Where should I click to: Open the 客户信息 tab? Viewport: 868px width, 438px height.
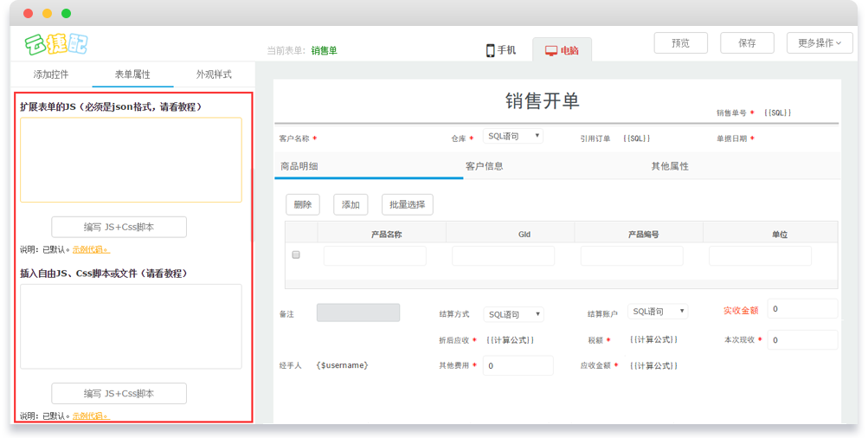[484, 166]
